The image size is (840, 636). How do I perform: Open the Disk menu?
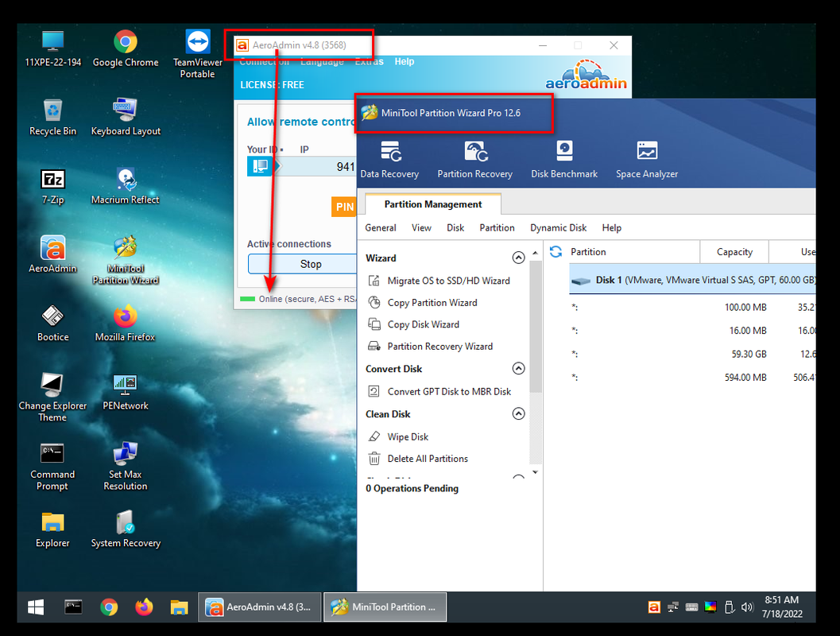[x=455, y=227]
